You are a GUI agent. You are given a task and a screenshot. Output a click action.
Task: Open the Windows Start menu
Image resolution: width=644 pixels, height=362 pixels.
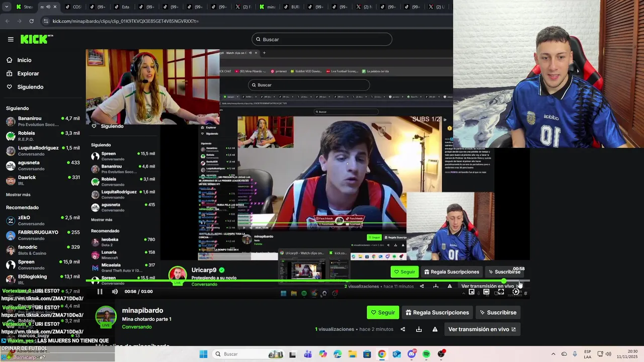click(203, 354)
